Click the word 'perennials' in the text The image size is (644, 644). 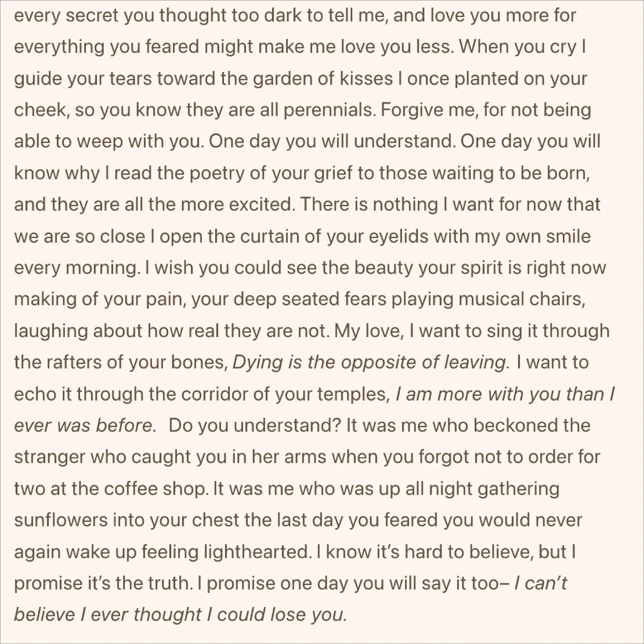pyautogui.click(x=328, y=110)
